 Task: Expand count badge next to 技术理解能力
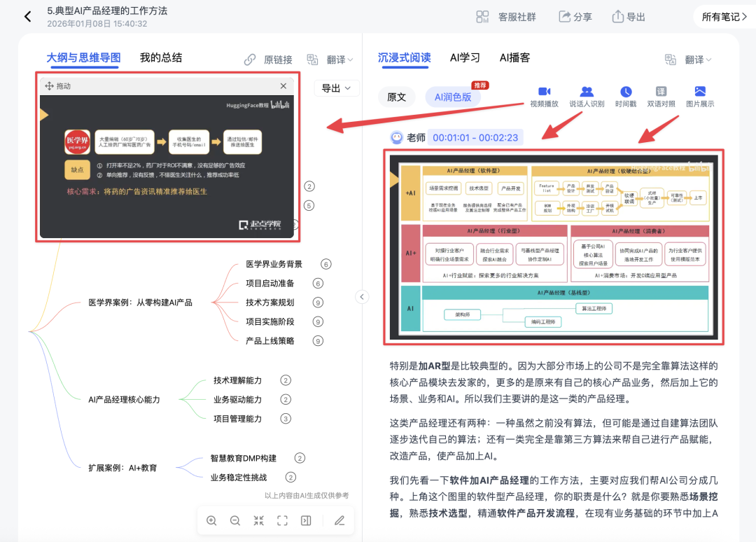(x=286, y=380)
